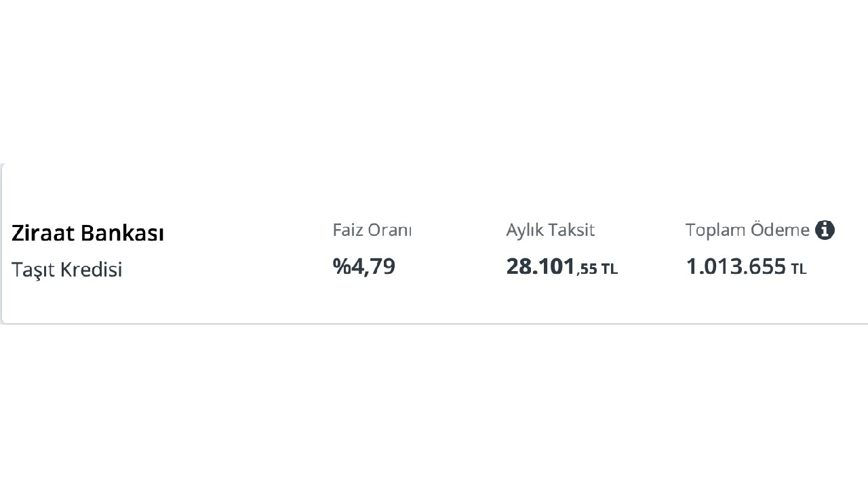Select the 28.101 monthly installment amount
868x488 pixels.
point(540,266)
